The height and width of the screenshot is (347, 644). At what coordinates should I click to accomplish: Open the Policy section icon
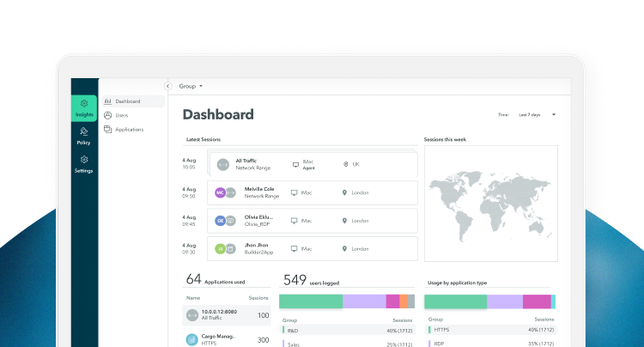(x=84, y=131)
